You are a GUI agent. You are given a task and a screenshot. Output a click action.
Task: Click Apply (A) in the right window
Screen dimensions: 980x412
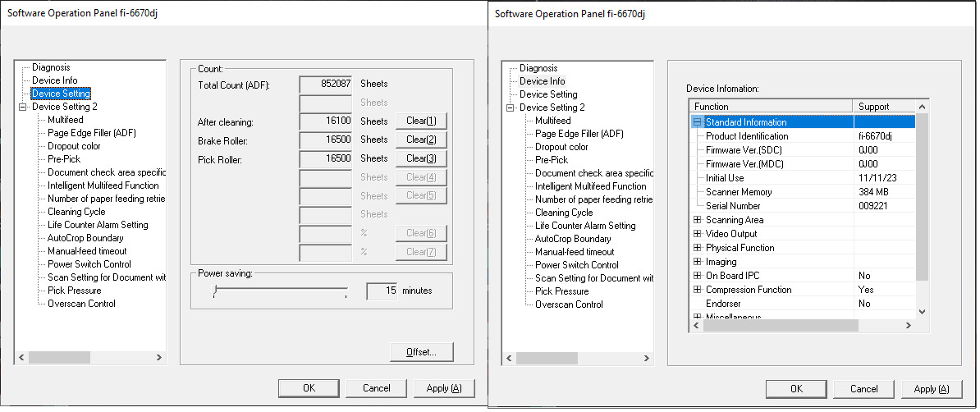[x=932, y=389]
